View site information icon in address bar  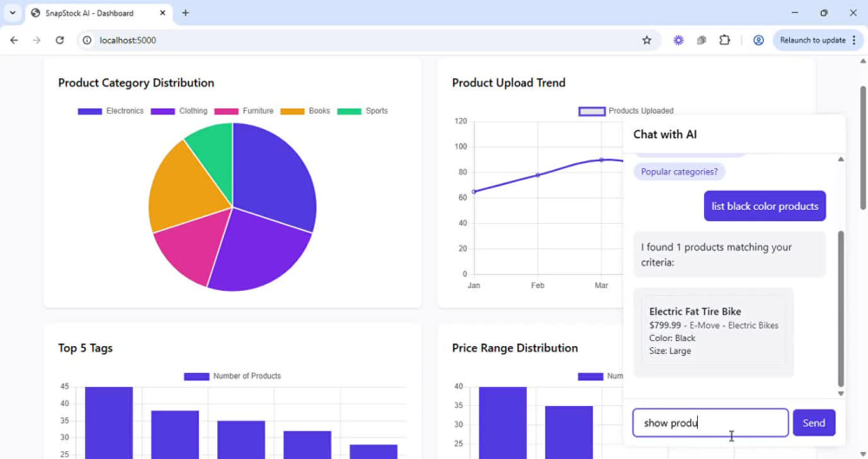click(x=87, y=40)
